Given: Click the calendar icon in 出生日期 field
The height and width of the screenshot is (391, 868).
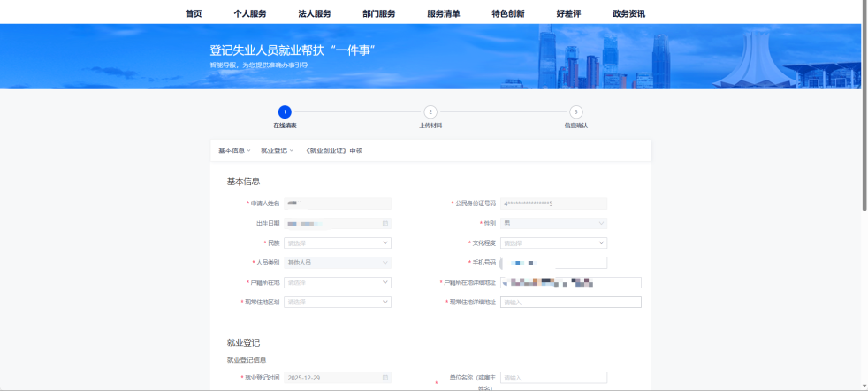Looking at the screenshot, I should click(x=385, y=223).
